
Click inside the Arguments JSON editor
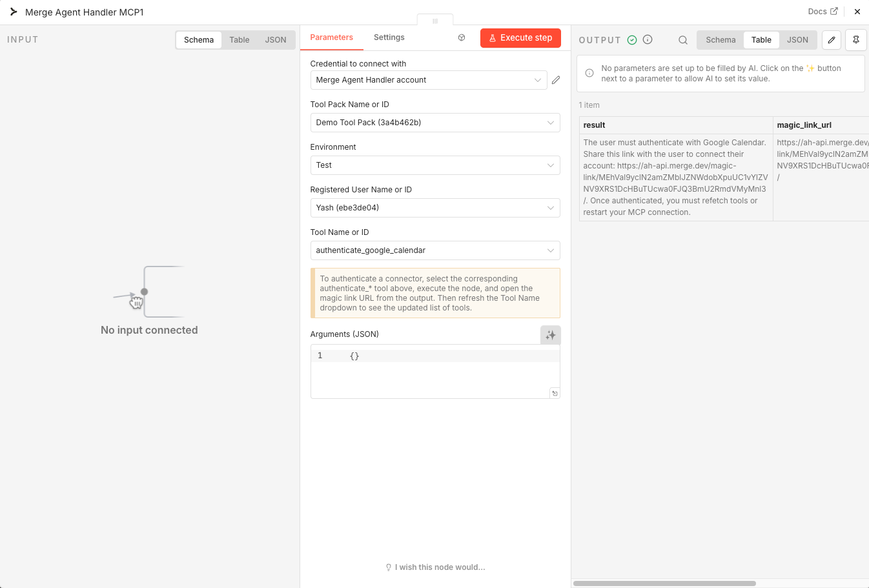[x=435, y=372]
